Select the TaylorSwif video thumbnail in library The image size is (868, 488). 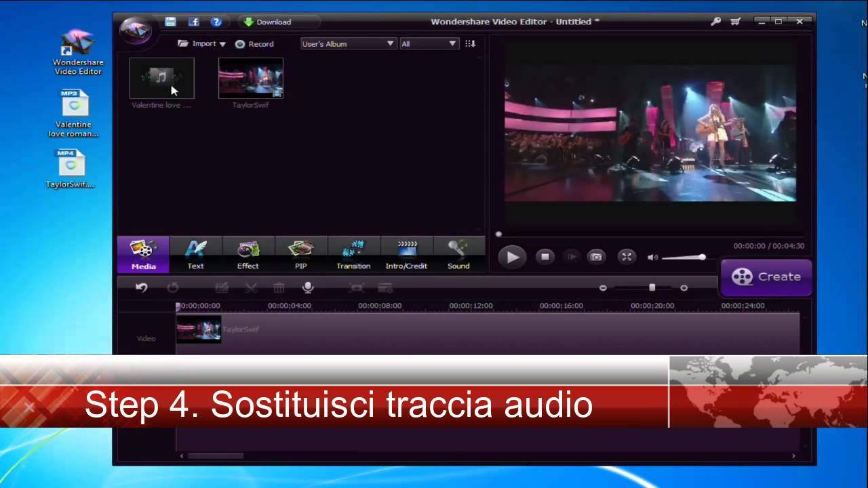coord(250,78)
